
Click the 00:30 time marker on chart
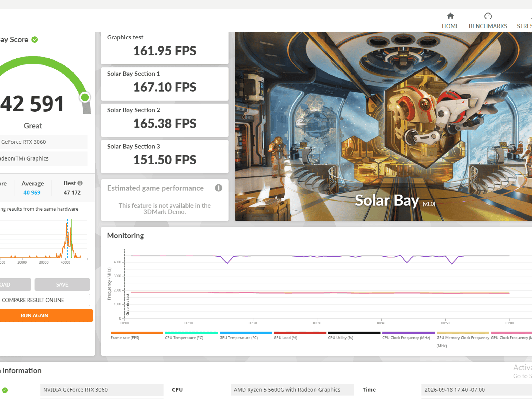click(x=317, y=323)
